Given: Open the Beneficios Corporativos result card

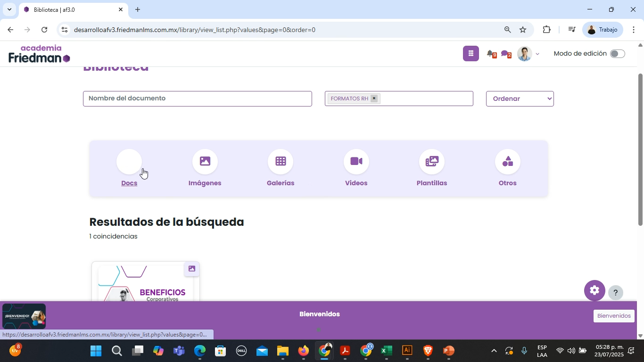Looking at the screenshot, I should pos(146,281).
